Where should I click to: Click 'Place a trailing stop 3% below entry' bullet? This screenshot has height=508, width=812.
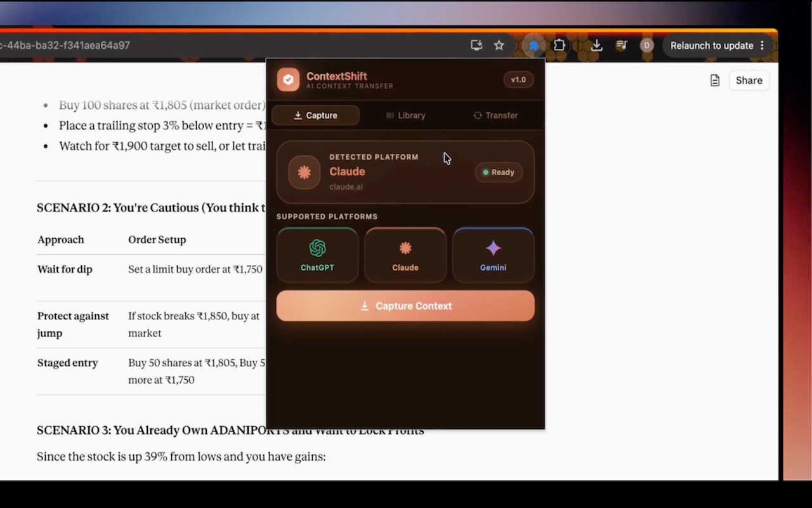coord(162,126)
